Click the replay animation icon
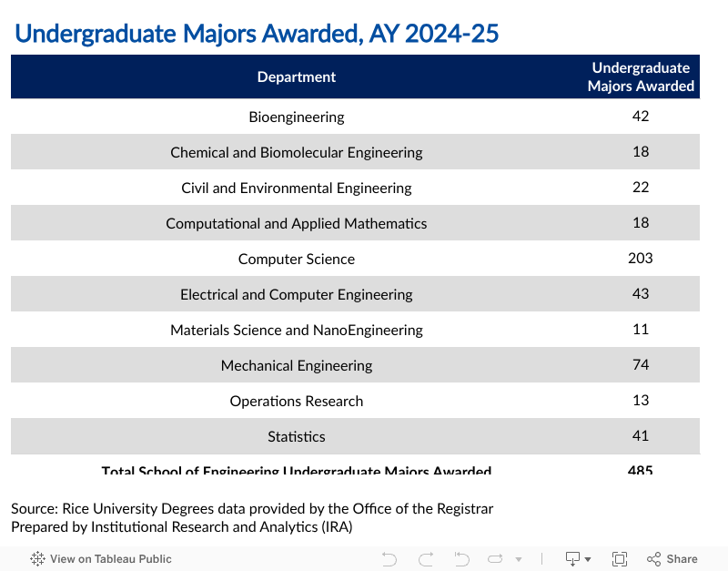The image size is (728, 571). point(495,558)
